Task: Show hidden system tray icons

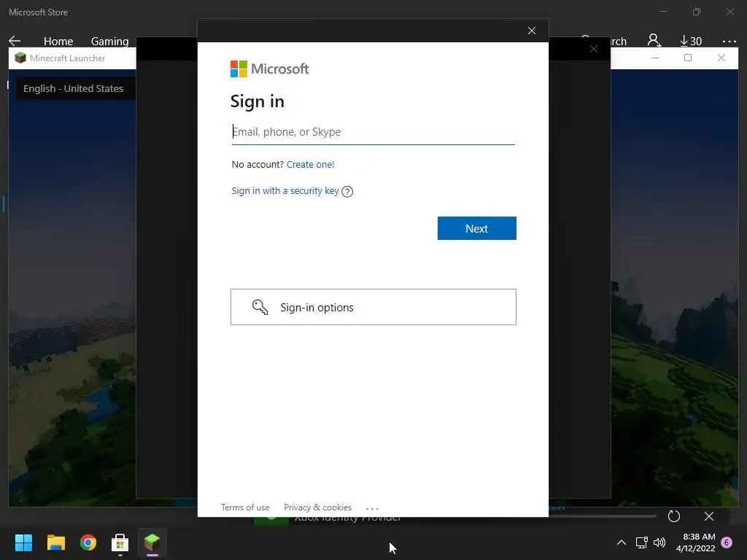Action: (x=622, y=542)
